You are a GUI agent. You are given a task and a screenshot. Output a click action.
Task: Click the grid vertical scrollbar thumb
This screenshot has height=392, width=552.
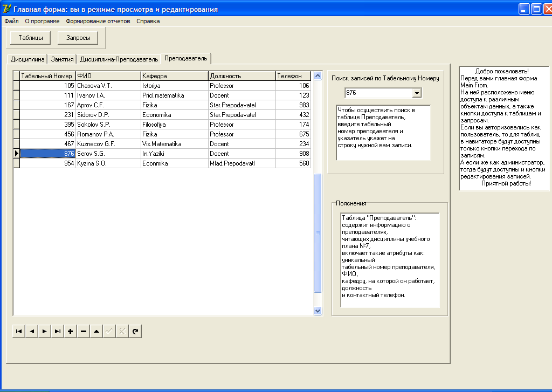(318, 233)
